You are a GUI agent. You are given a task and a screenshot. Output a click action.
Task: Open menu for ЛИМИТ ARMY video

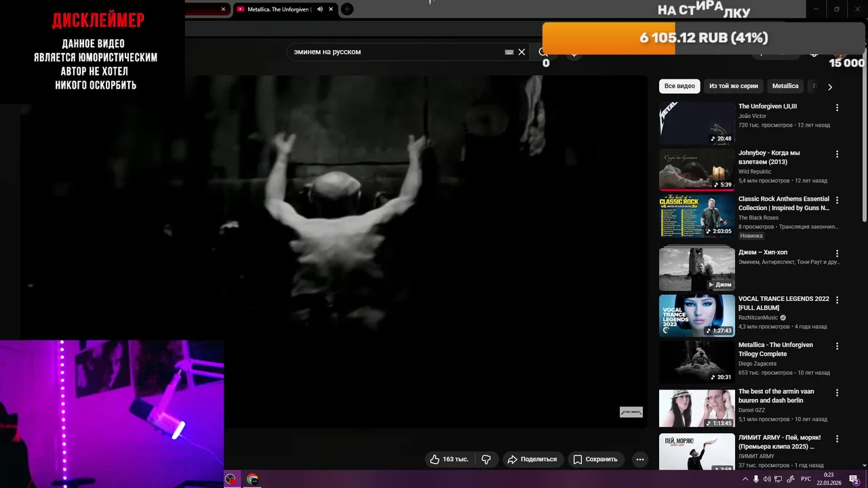tap(837, 439)
